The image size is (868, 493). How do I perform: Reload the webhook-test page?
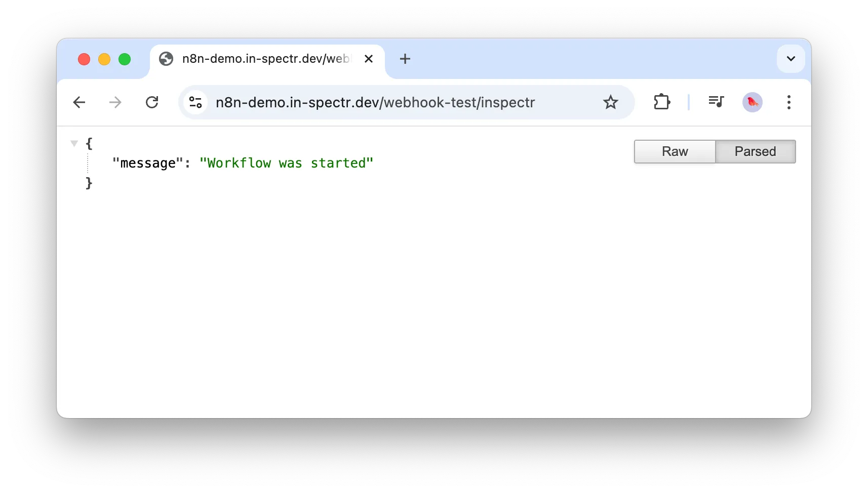click(x=152, y=102)
